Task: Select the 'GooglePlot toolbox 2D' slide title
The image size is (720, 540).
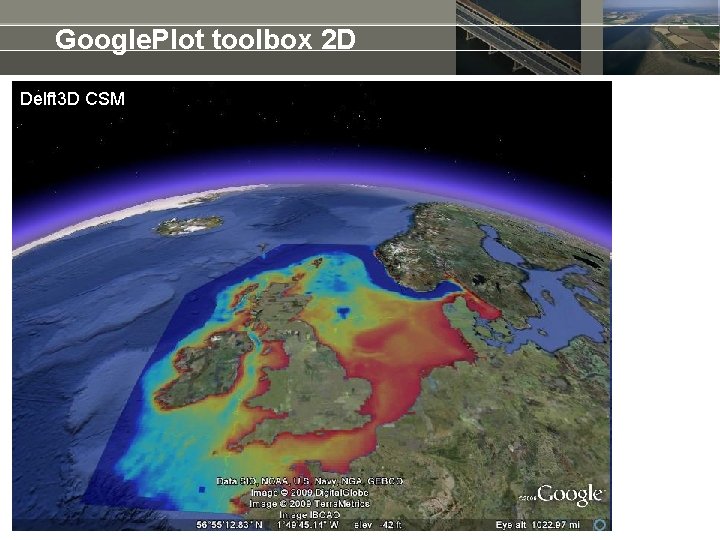Action: [x=205, y=39]
